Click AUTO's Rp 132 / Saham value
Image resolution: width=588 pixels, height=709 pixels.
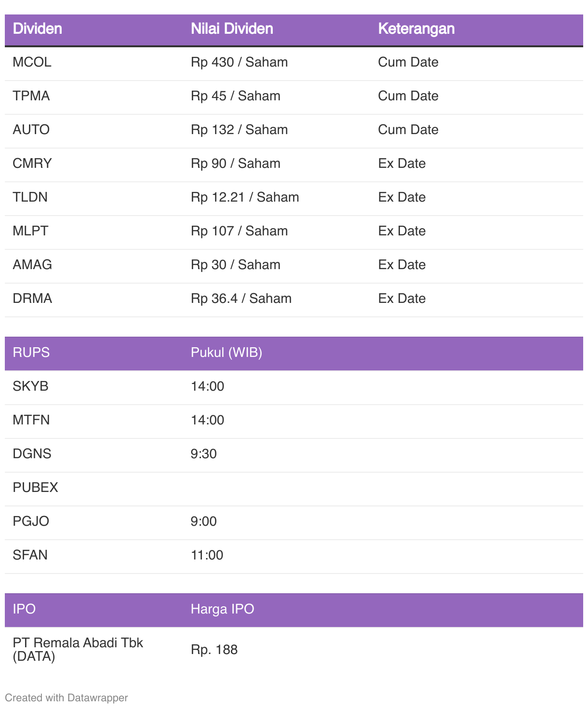coord(239,130)
